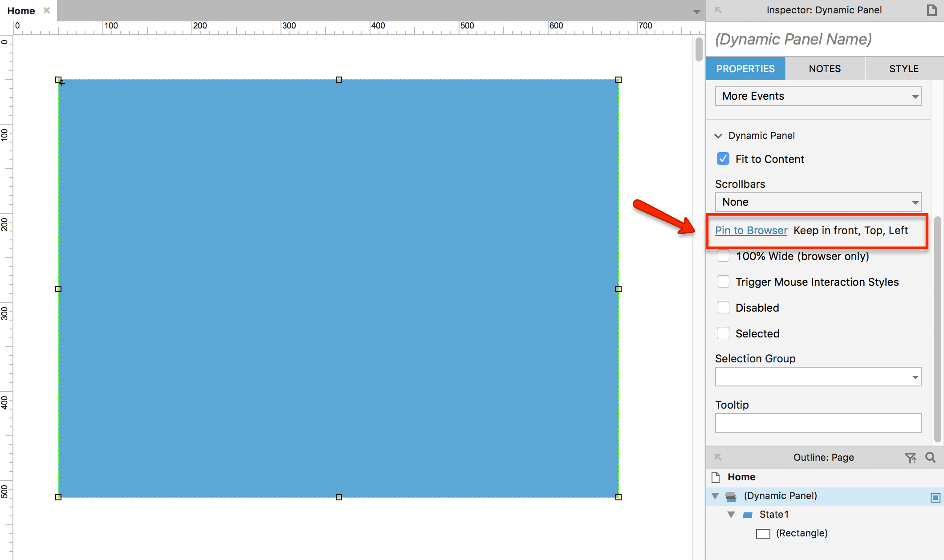Check Trigger Mouse Interaction Styles
This screenshot has height=560, width=944.
click(723, 281)
